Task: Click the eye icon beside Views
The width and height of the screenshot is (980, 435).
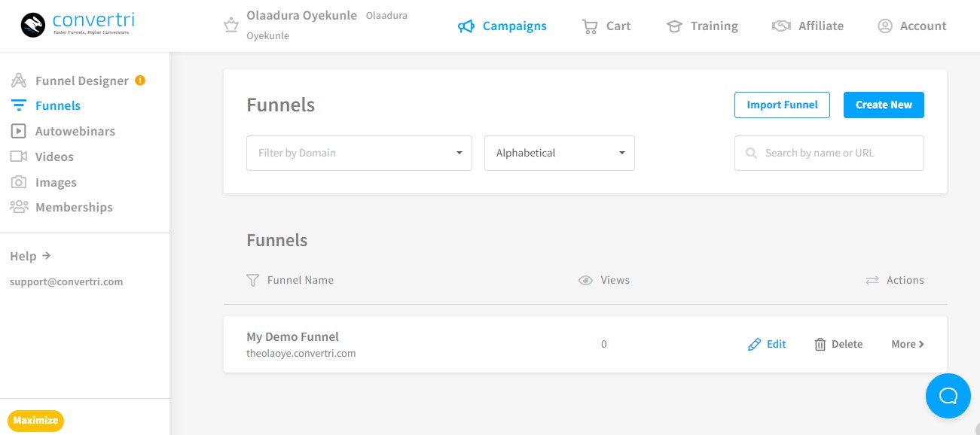Action: (x=585, y=281)
